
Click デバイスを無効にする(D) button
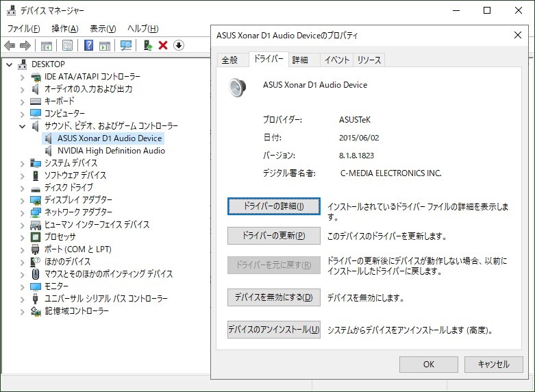tap(273, 297)
